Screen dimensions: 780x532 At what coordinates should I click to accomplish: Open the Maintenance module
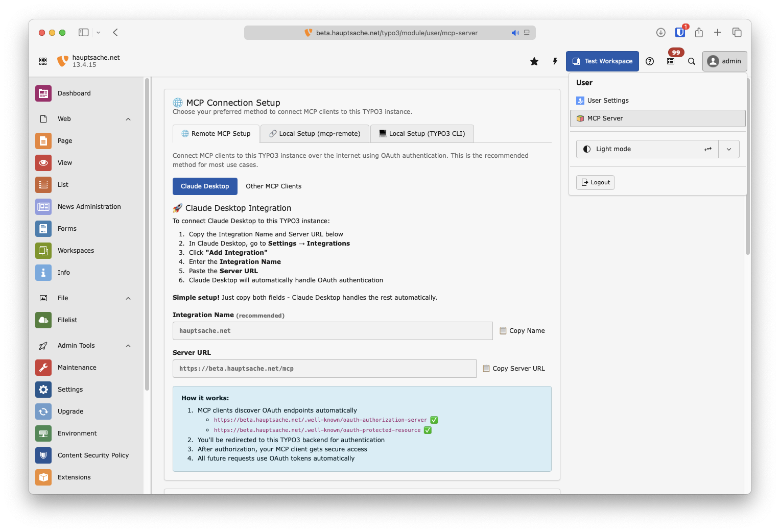[77, 368]
